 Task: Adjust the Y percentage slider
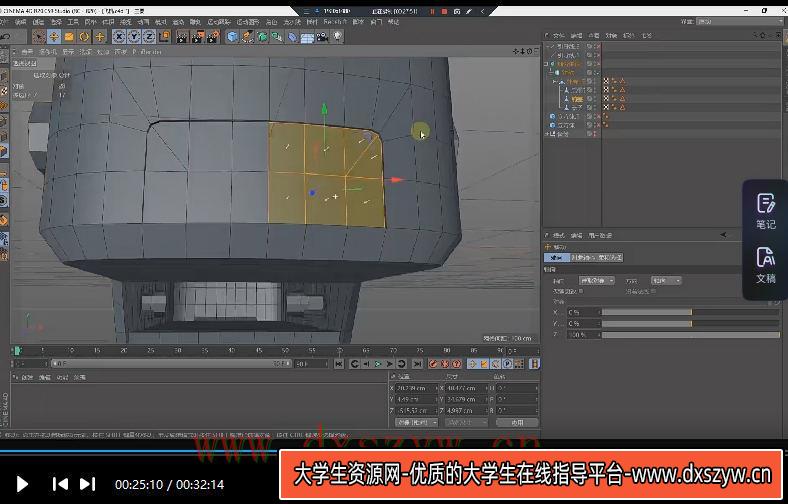click(x=691, y=324)
